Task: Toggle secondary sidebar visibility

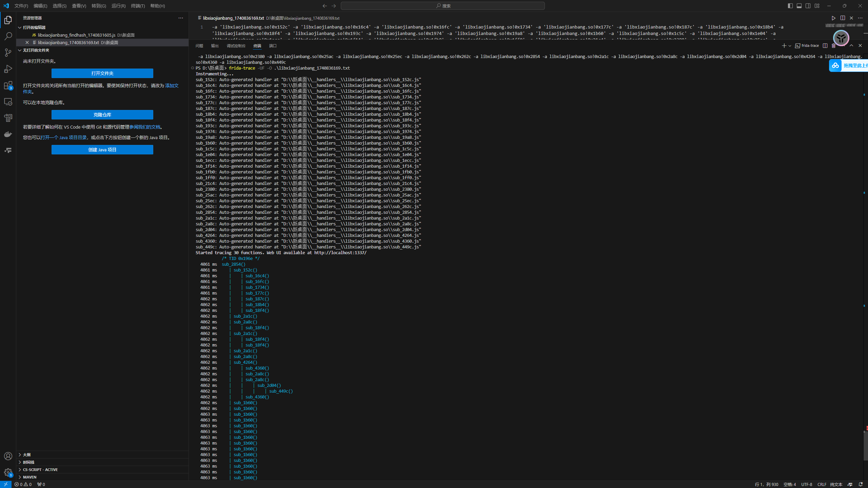Action: click(x=808, y=6)
